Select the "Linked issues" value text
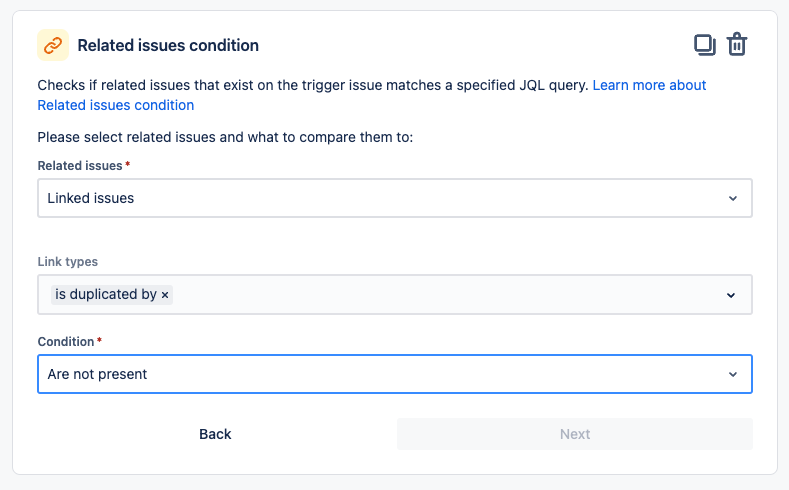The image size is (789, 490). click(91, 198)
